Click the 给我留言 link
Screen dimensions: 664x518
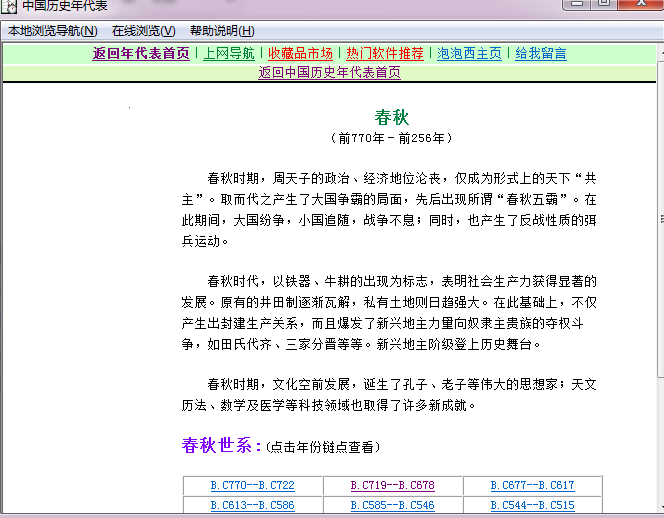tap(541, 53)
